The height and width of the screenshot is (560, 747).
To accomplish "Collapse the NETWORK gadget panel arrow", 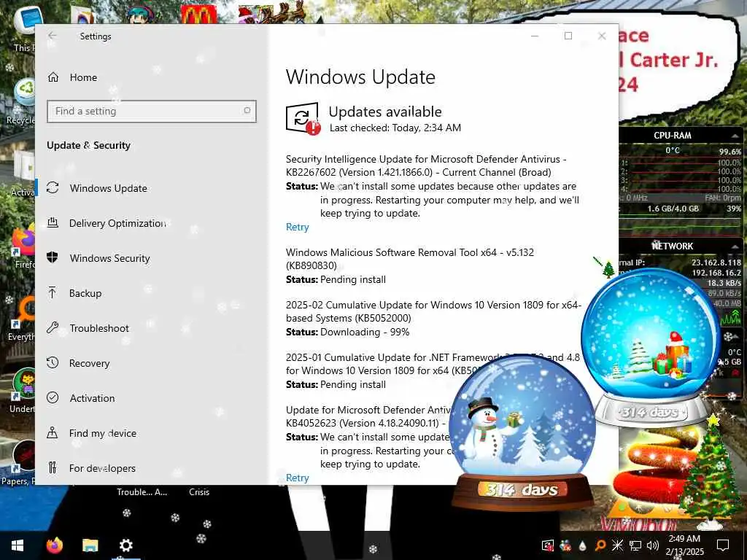I will pyautogui.click(x=735, y=246).
